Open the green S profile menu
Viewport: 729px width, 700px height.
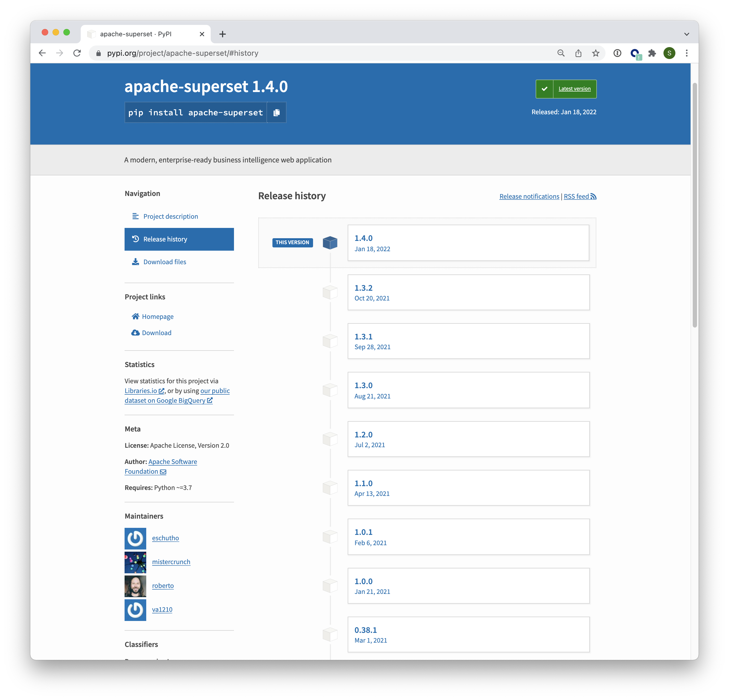pyautogui.click(x=669, y=53)
